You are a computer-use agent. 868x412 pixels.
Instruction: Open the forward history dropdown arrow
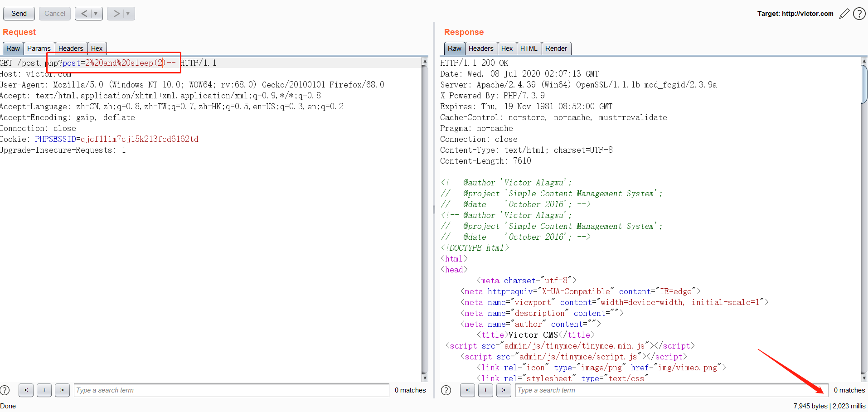(x=128, y=14)
